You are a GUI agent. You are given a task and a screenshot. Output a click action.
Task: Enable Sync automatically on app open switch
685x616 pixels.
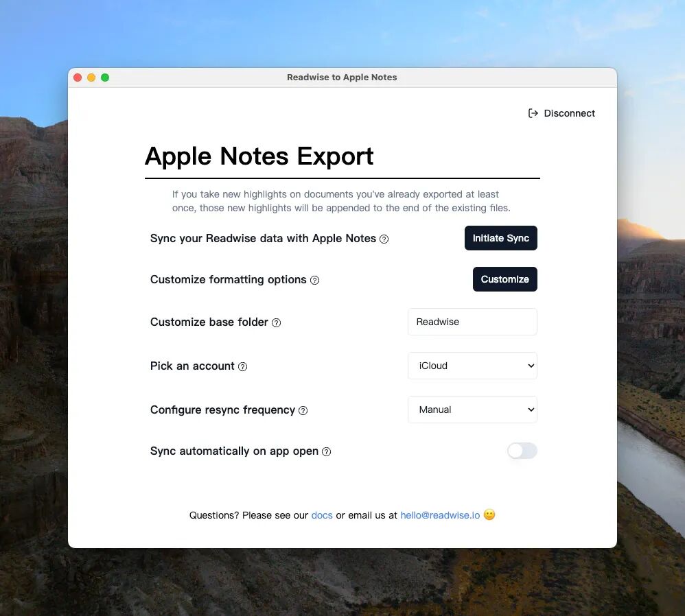[x=522, y=451]
